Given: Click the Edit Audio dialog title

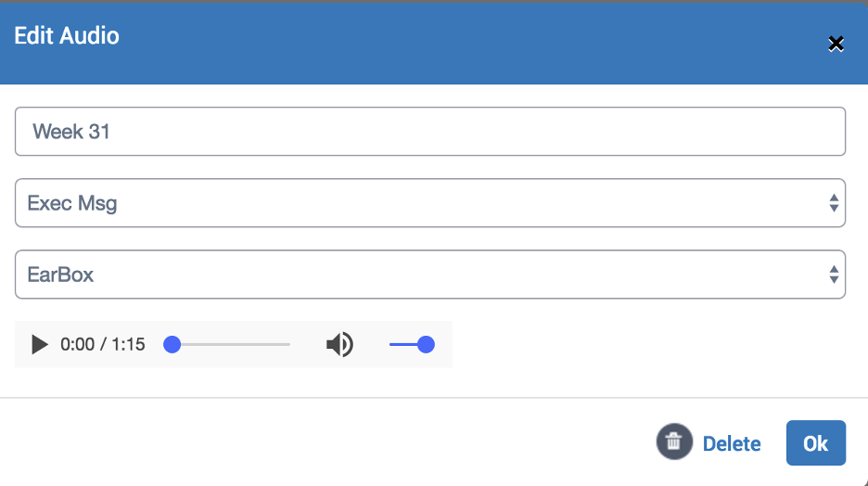Looking at the screenshot, I should [67, 36].
